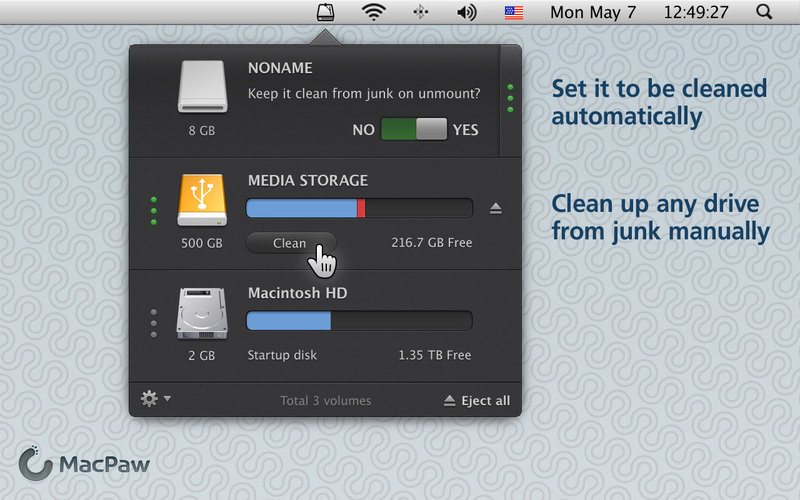Screen dimensions: 800x500
Task: Toggle the clean on unmount switch
Action: click(414, 130)
